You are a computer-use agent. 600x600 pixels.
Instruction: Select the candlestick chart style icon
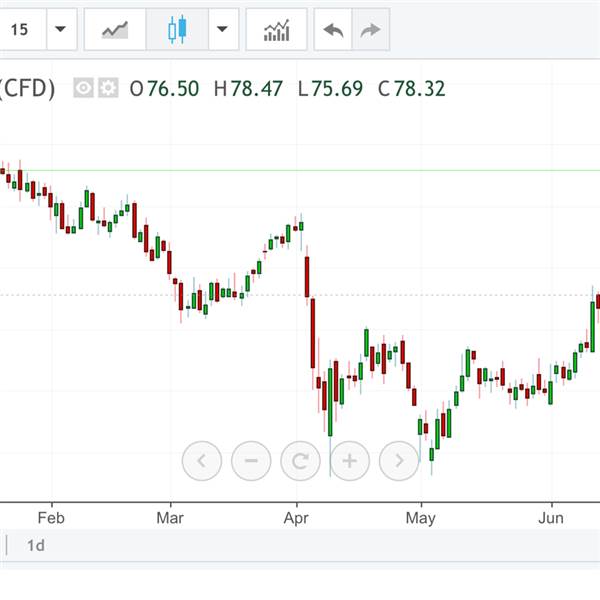[x=177, y=29]
